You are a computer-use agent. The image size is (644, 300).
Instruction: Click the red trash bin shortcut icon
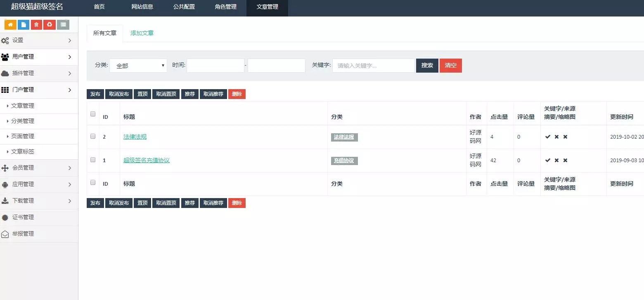(36, 25)
